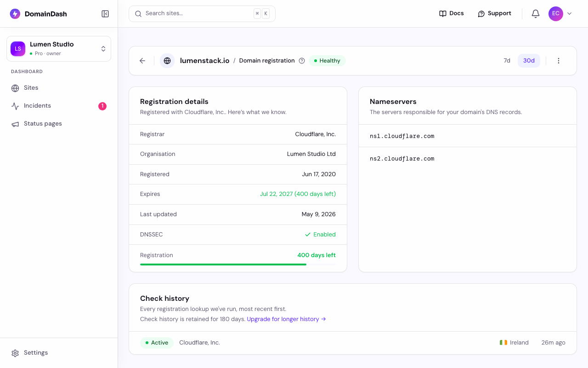This screenshot has height=368, width=588.
Task: Open the Lumen Studio workspace switcher
Action: [x=59, y=49]
